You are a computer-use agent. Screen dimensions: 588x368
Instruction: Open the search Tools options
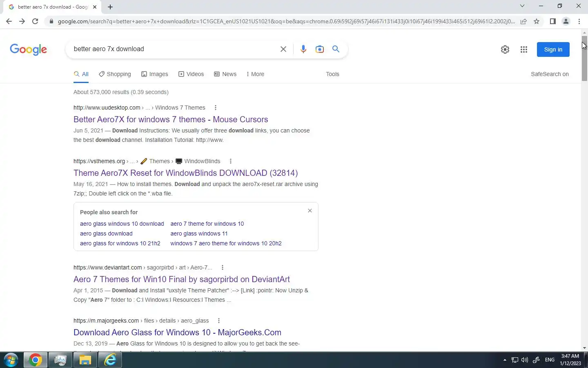click(x=332, y=74)
